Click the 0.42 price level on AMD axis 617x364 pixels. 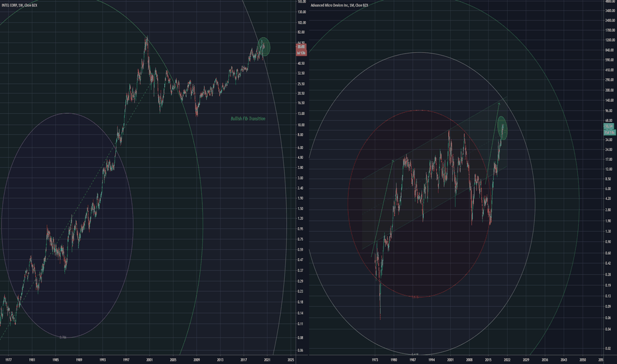click(x=609, y=263)
